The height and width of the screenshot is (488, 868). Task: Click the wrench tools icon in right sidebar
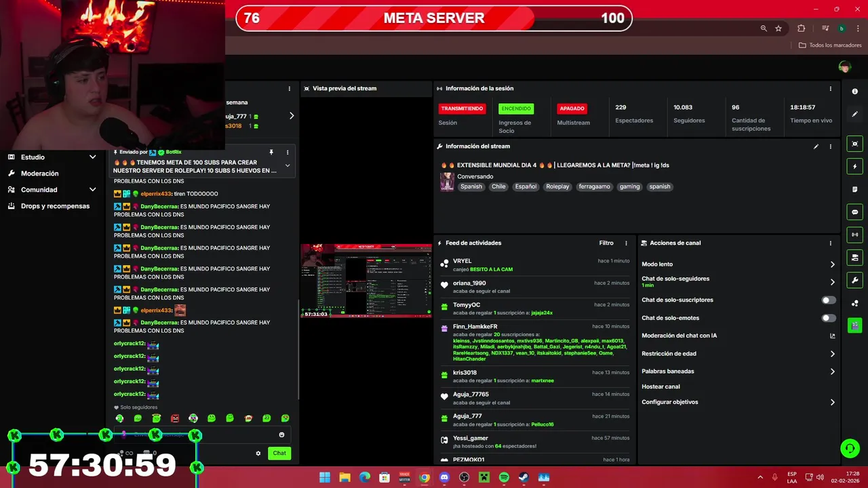(x=854, y=281)
